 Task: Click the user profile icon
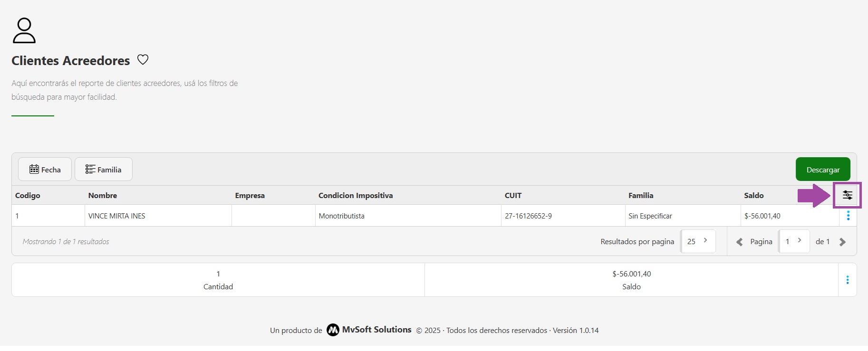(x=24, y=31)
